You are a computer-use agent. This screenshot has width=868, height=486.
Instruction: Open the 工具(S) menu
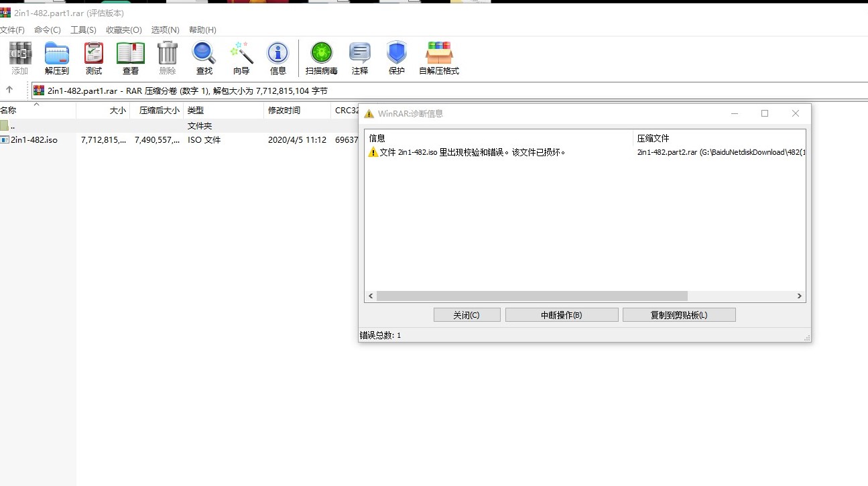click(83, 30)
